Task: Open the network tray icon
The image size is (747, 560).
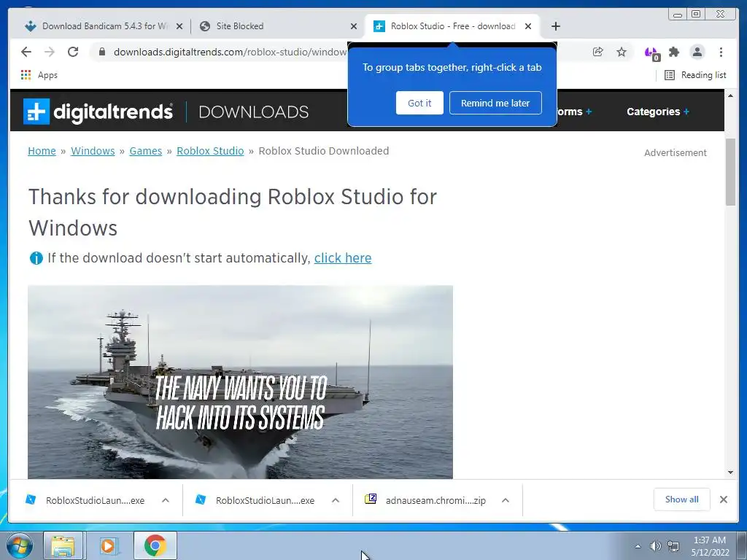Action: 673,546
